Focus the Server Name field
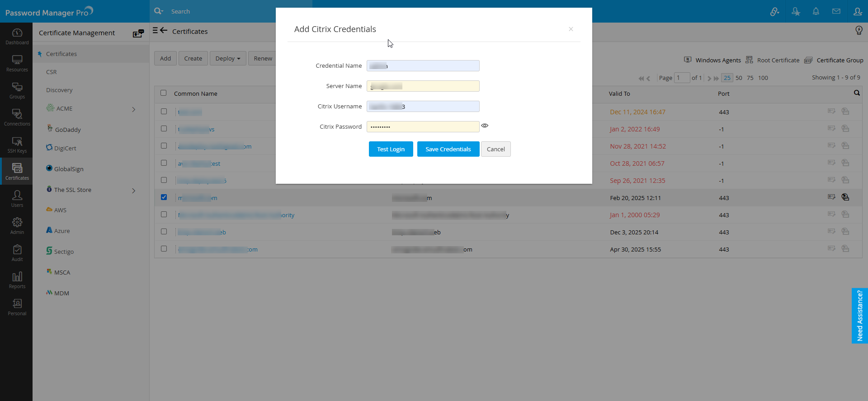The width and height of the screenshot is (868, 401). coord(423,86)
